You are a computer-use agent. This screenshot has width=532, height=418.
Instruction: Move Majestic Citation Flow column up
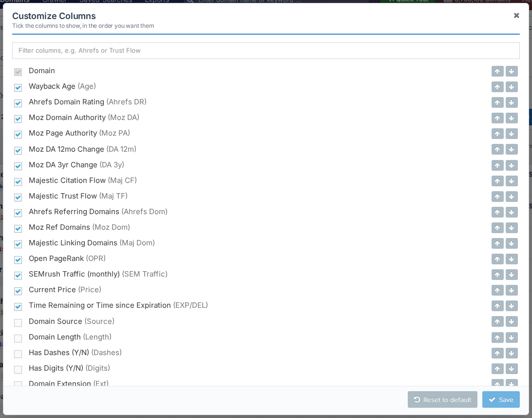[x=497, y=181]
